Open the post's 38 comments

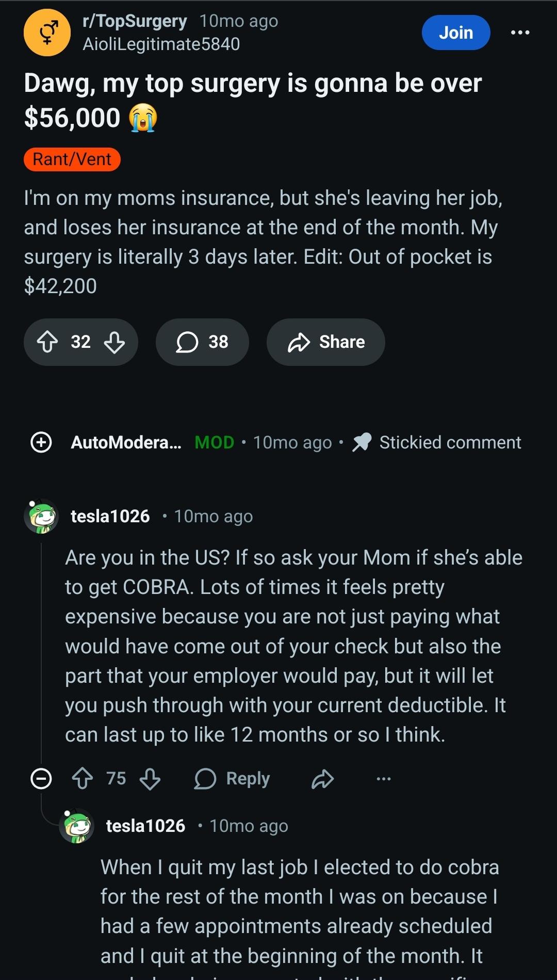(x=202, y=342)
